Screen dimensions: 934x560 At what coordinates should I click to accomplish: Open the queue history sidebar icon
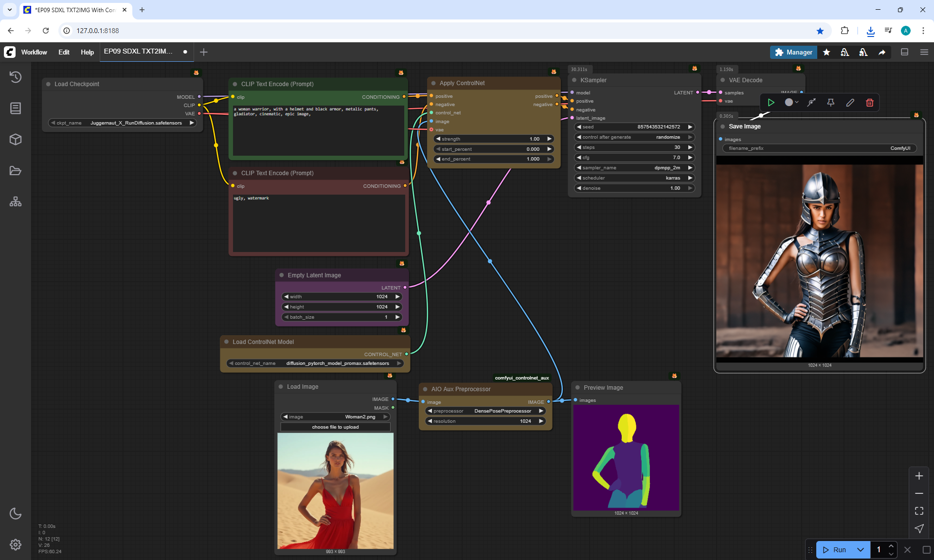point(16,77)
